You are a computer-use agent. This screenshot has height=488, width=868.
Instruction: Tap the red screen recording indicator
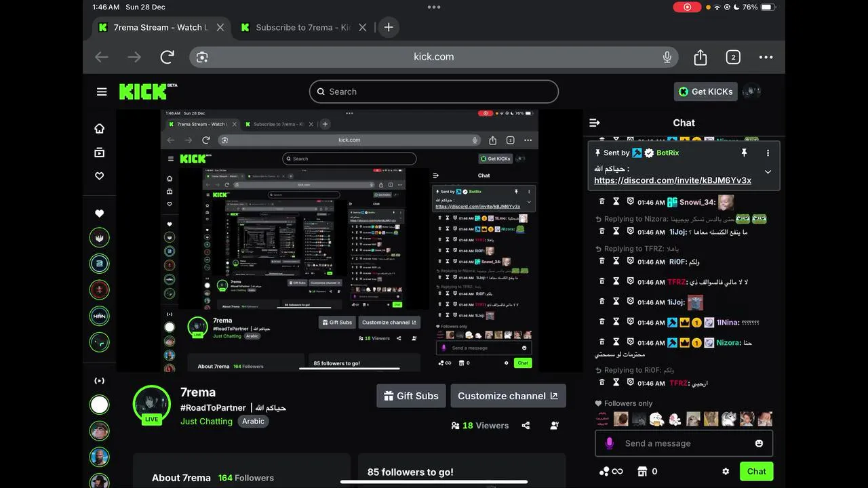tap(687, 7)
